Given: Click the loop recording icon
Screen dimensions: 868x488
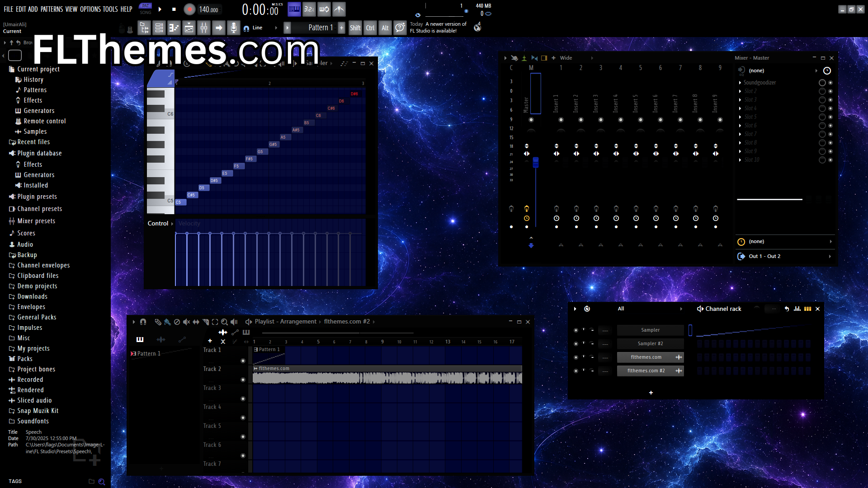Looking at the screenshot, I should click(324, 9).
